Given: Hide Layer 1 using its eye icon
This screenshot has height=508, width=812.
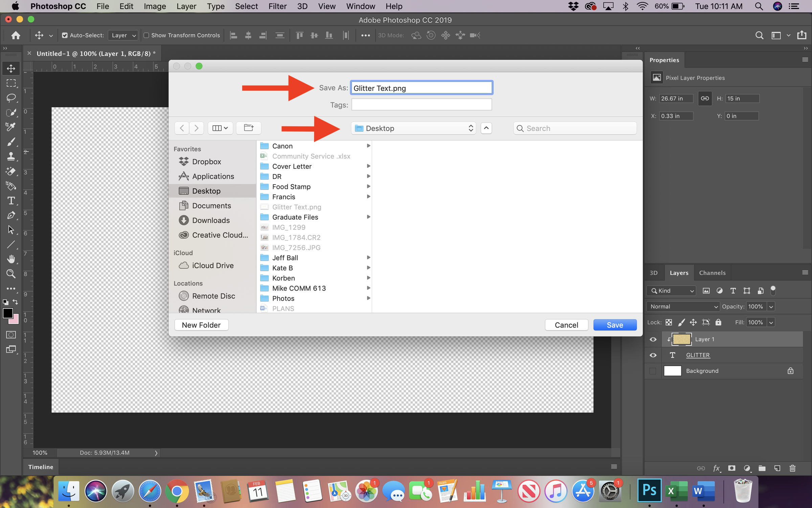Looking at the screenshot, I should click(x=653, y=339).
